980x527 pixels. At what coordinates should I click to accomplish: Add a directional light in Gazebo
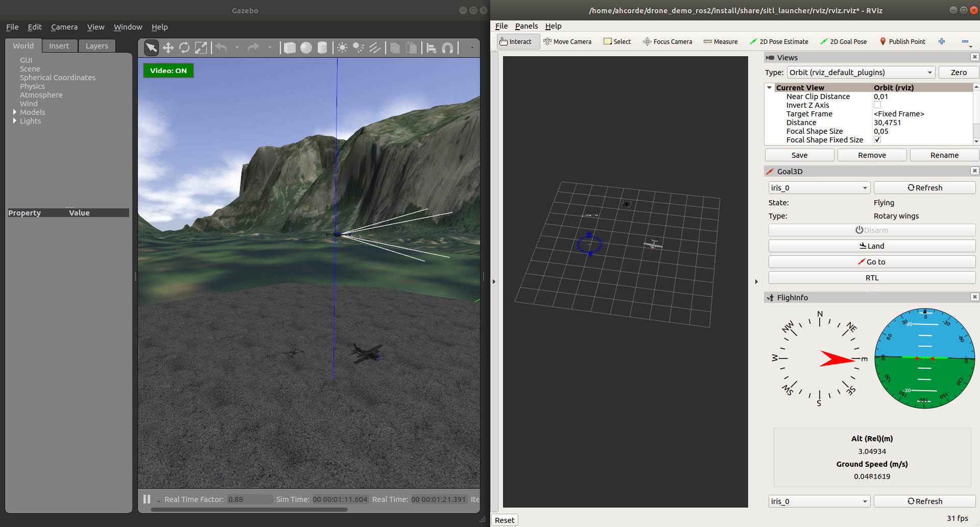point(375,47)
